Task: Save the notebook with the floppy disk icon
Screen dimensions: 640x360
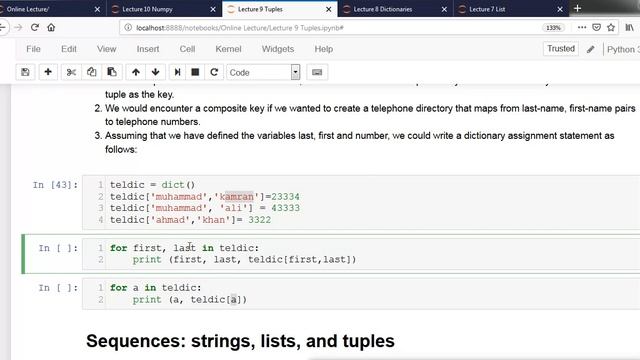Action: coord(25,72)
